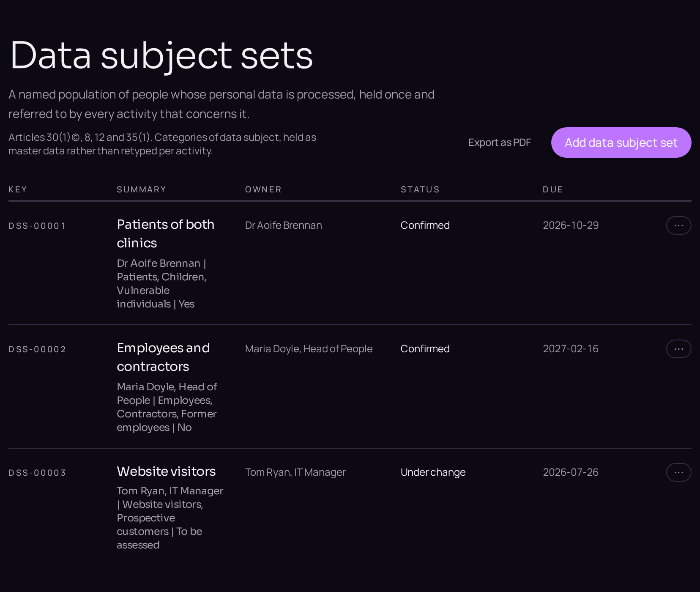This screenshot has height=592, width=700.
Task: Click the due date 2027-02-16
Action: coord(571,349)
